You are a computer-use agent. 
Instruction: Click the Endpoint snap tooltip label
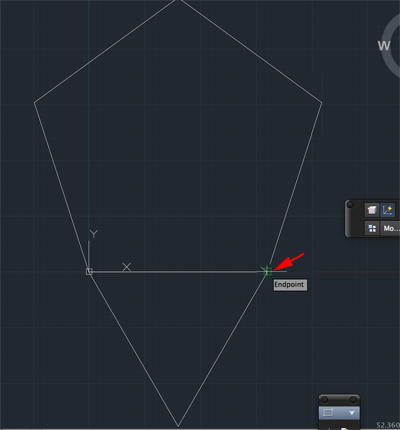(290, 285)
